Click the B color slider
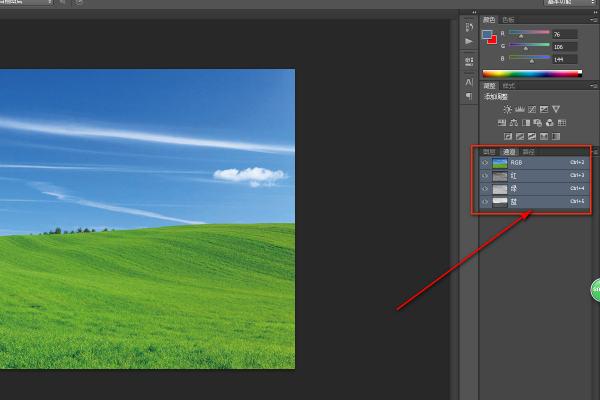Screen dimensions: 600x400 tap(529, 57)
